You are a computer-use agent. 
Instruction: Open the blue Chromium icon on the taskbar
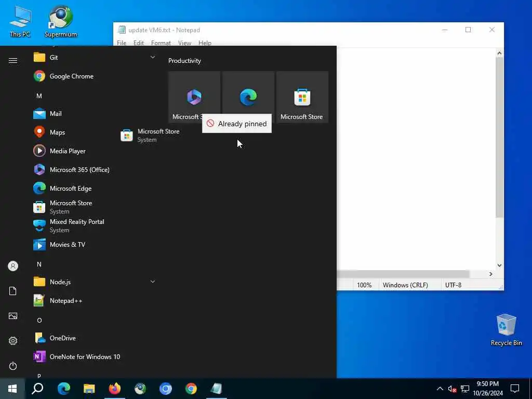[x=166, y=389]
